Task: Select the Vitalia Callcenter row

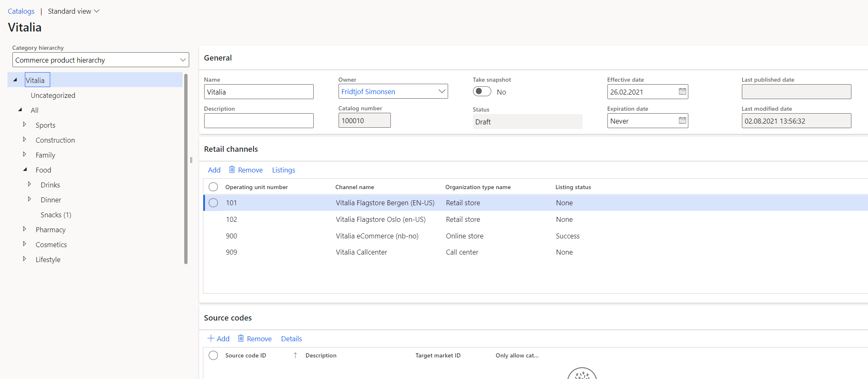Action: (536, 252)
